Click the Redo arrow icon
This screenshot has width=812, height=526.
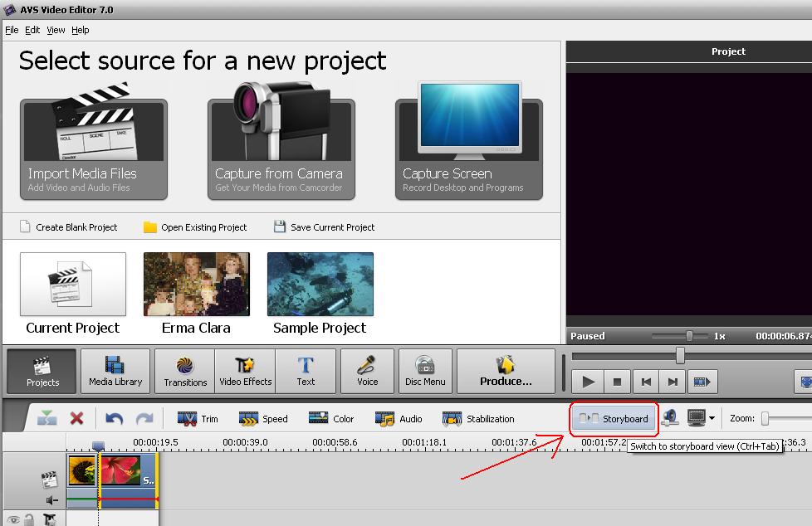144,418
